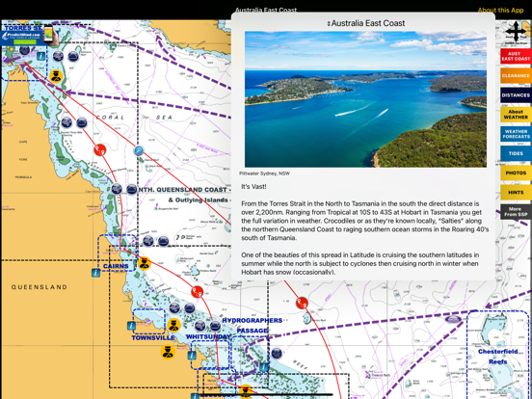Tap the info icon inside Torres Strait box
Image resolution: width=532 pixels, height=399 pixels.
coord(41,56)
